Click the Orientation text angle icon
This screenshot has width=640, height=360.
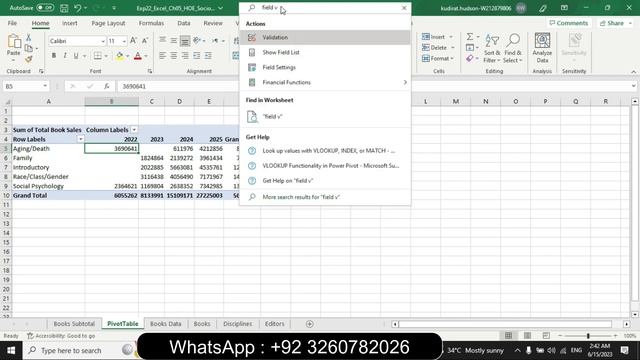pyautogui.click(x=197, y=40)
